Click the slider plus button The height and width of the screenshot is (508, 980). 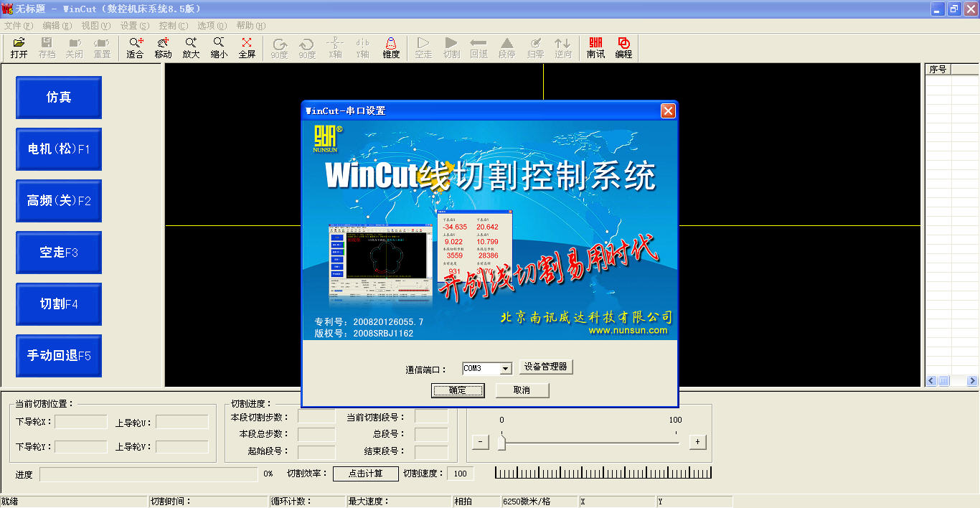(697, 442)
